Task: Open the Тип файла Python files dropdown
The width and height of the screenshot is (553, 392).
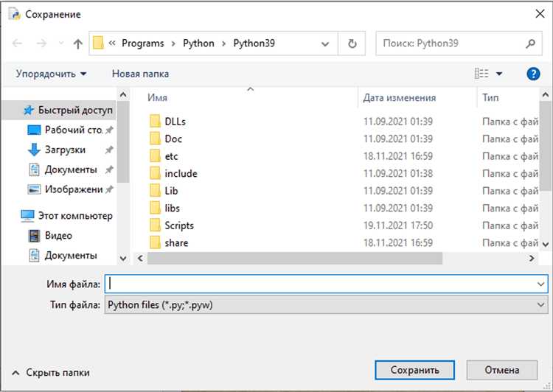Action: point(326,304)
